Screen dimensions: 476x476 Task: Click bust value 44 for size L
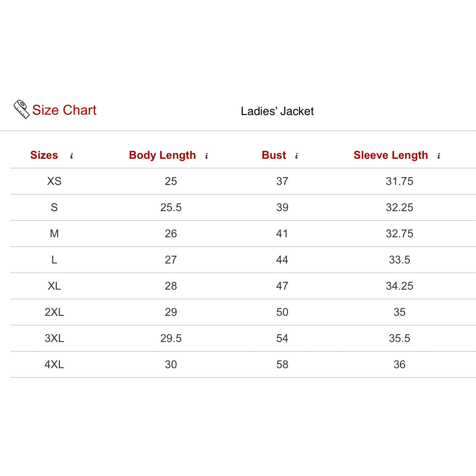pos(282,260)
